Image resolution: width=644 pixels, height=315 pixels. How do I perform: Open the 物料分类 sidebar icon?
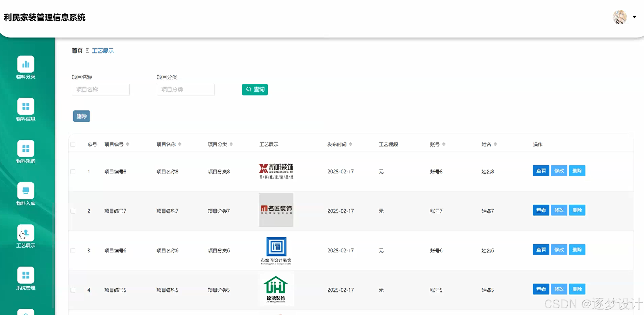point(26,64)
